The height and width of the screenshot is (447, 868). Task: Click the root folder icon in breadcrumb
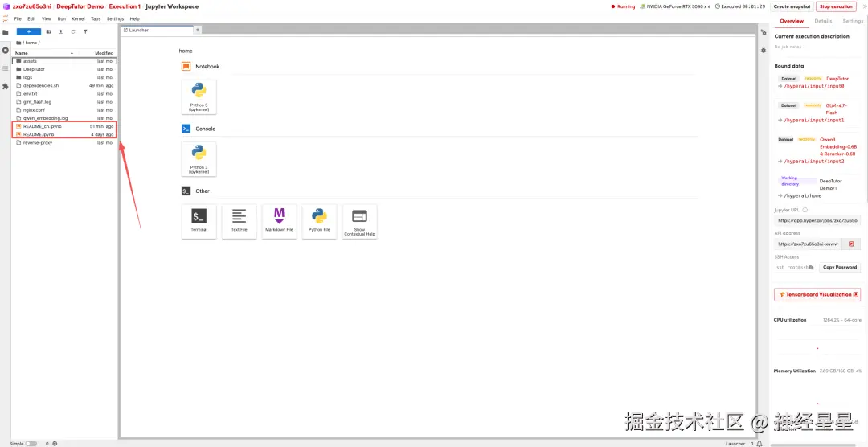pos(18,43)
